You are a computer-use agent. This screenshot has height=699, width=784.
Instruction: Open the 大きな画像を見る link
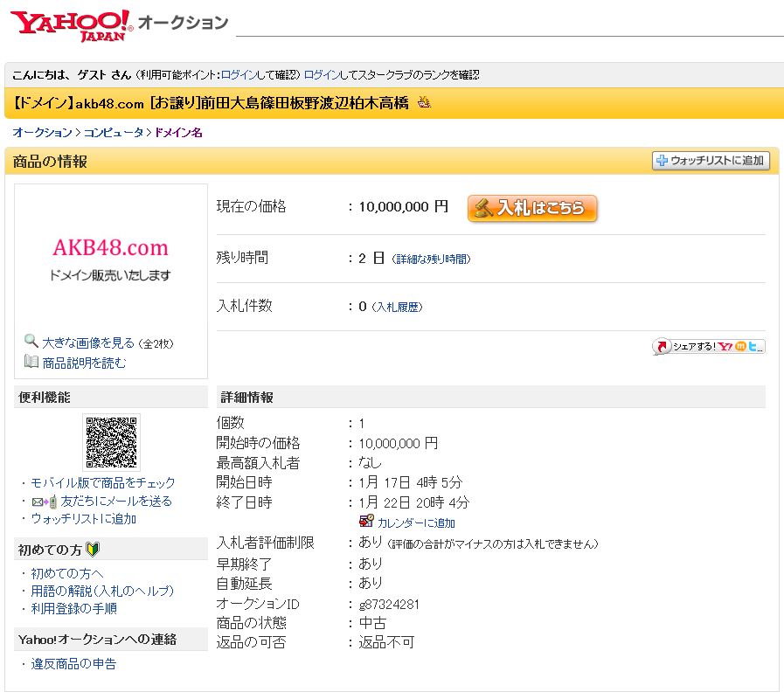point(88,343)
